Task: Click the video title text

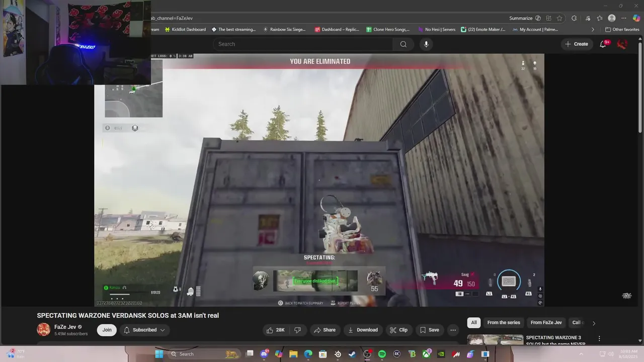Action: tap(128, 316)
